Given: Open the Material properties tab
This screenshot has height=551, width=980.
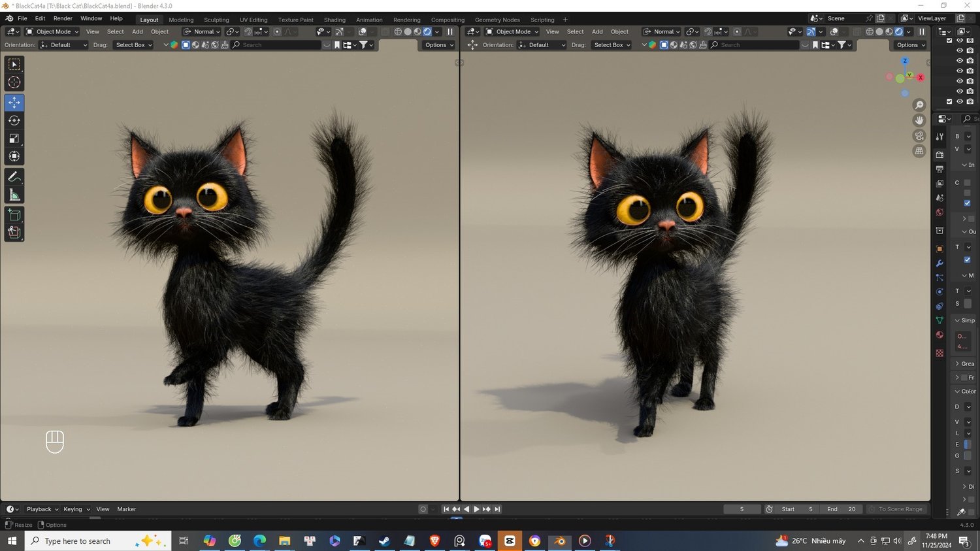Looking at the screenshot, I should (x=939, y=335).
